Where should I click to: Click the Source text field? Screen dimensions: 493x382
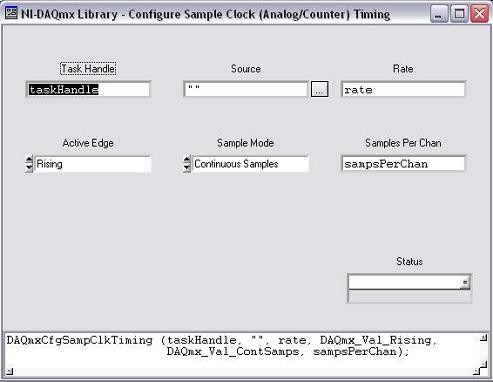tap(246, 89)
